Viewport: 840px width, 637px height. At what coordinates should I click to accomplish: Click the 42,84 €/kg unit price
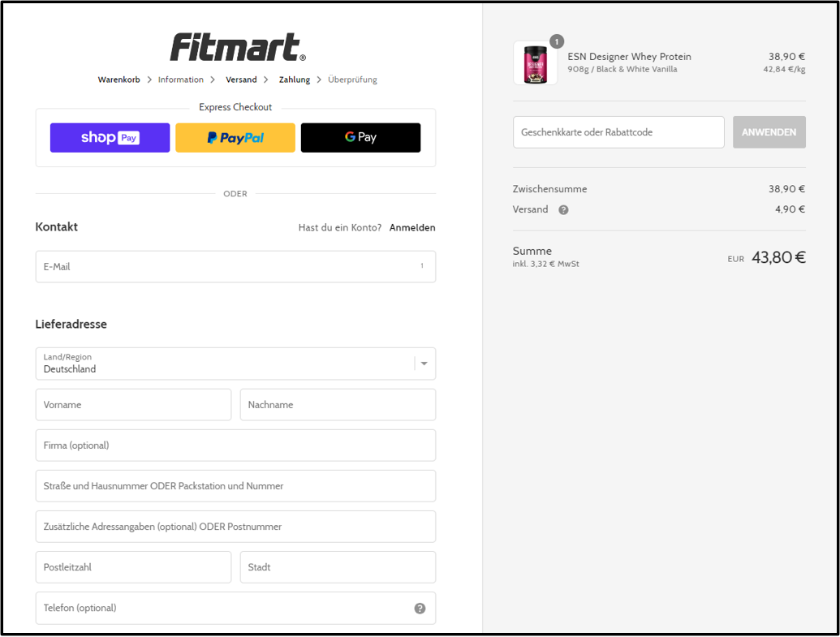784,69
